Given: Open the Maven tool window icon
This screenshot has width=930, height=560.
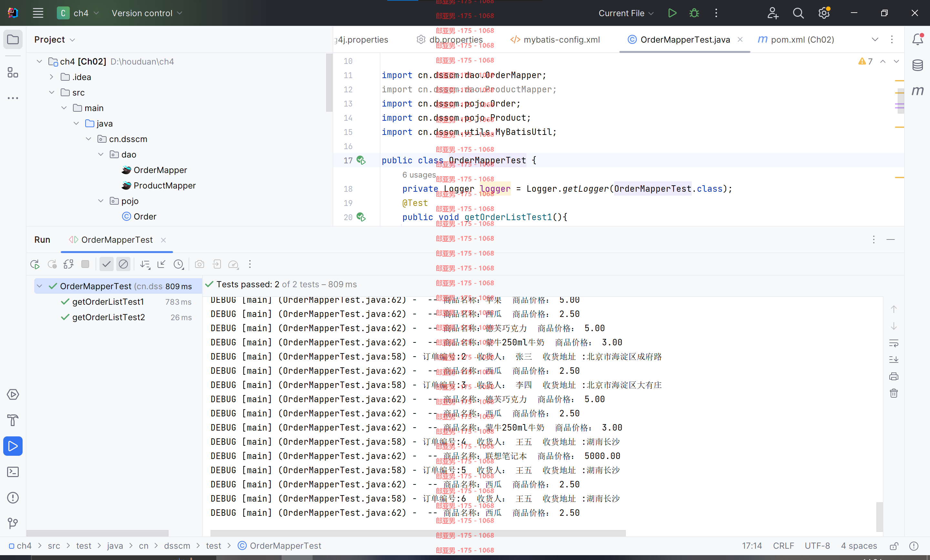Looking at the screenshot, I should tap(917, 91).
